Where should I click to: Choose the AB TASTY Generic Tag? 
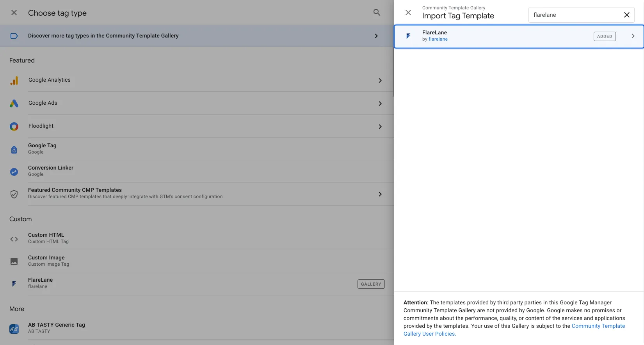tap(197, 328)
